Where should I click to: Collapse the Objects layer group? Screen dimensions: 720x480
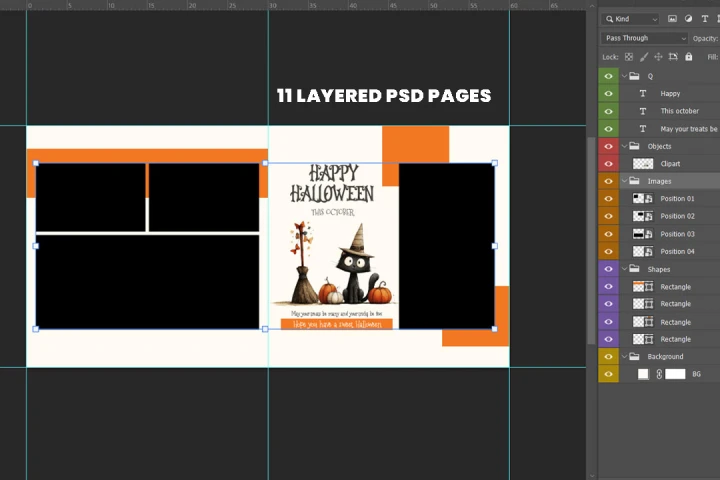(x=623, y=146)
